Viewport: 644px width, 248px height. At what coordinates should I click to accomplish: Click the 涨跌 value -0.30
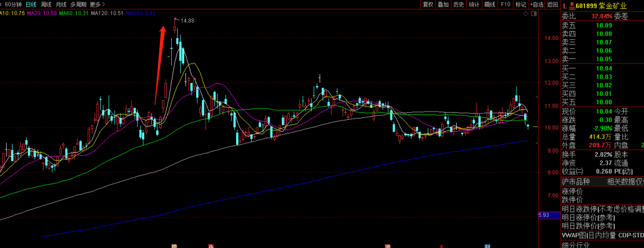point(604,119)
